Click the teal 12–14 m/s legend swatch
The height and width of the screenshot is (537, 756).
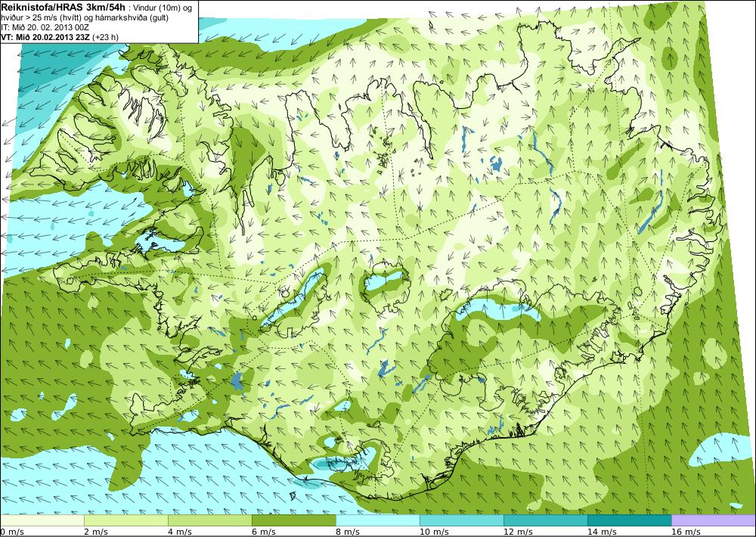pos(546,520)
